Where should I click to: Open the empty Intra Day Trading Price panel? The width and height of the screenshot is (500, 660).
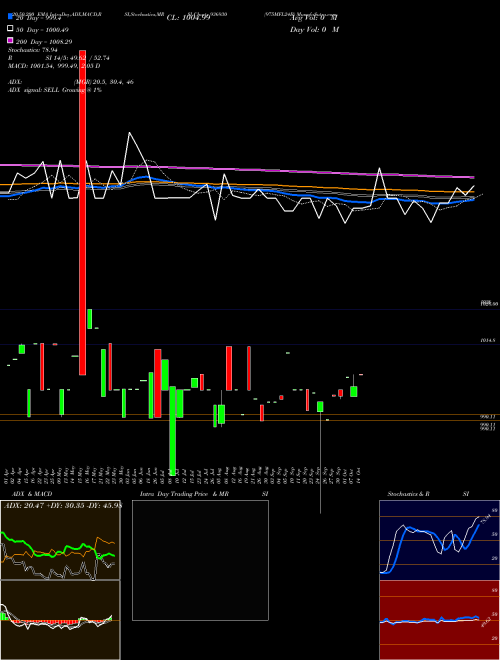(200, 560)
